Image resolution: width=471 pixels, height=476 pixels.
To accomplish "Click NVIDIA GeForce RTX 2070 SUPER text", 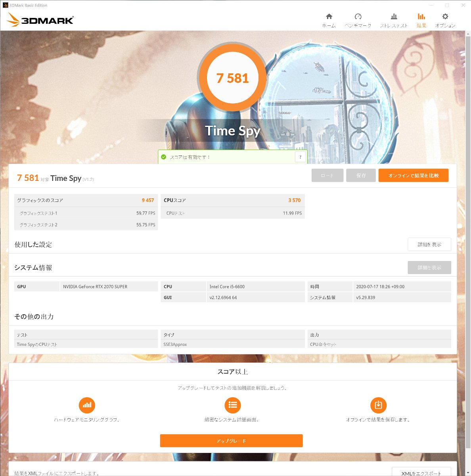I will pos(95,286).
